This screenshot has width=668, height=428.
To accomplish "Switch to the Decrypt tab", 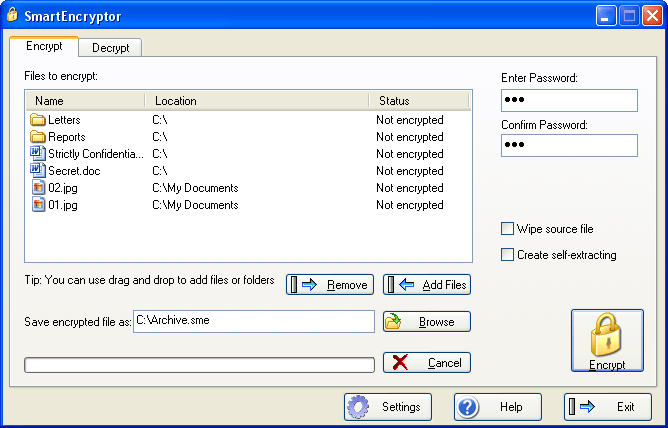I will (110, 48).
